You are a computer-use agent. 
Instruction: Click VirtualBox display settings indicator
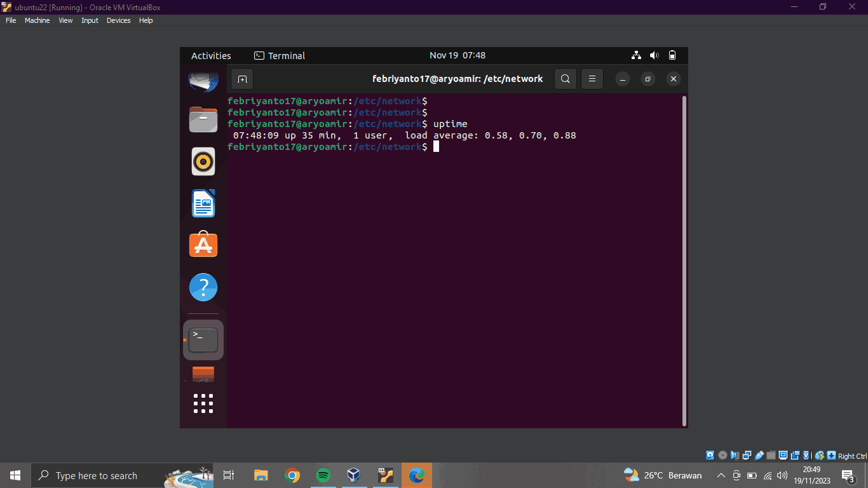[x=783, y=456]
